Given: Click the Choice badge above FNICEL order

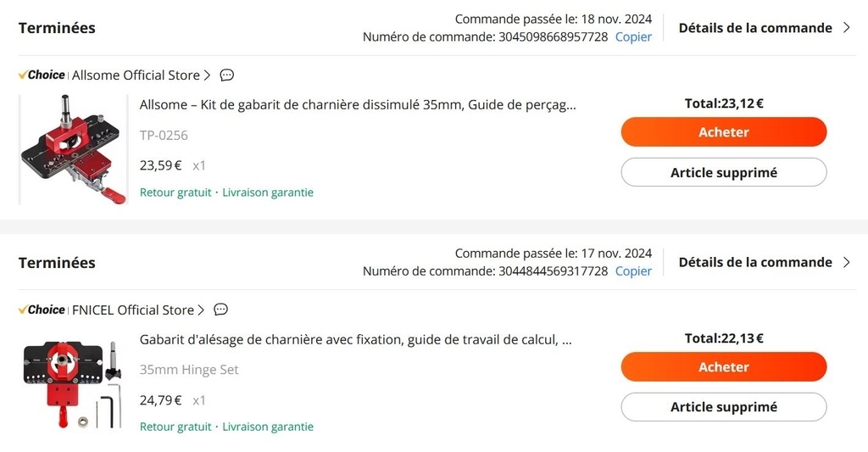Looking at the screenshot, I should (42, 310).
